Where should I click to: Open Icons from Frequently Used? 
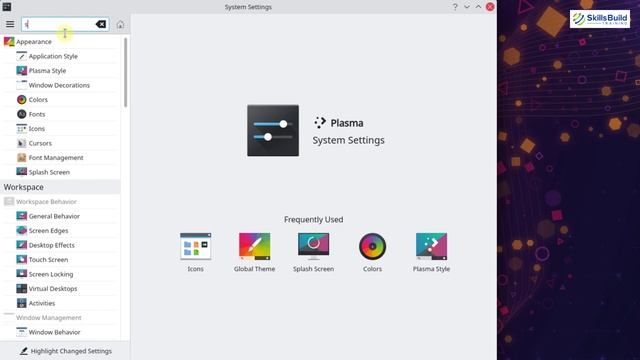196,252
